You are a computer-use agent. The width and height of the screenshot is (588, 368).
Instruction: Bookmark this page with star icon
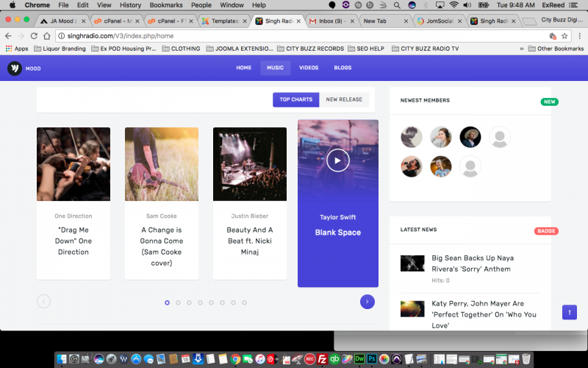(564, 36)
